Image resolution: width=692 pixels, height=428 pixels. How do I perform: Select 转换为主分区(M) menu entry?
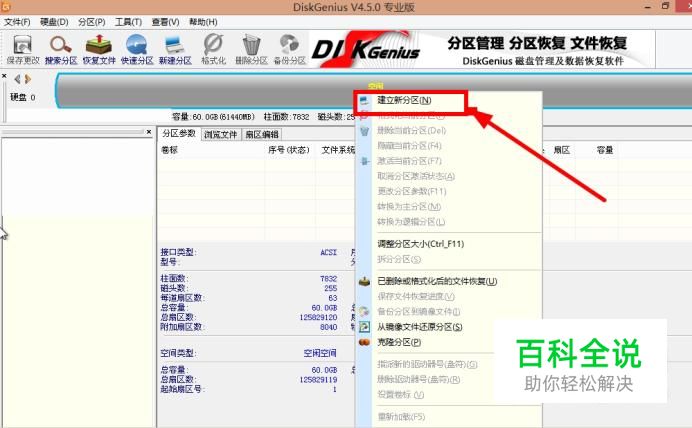point(409,206)
